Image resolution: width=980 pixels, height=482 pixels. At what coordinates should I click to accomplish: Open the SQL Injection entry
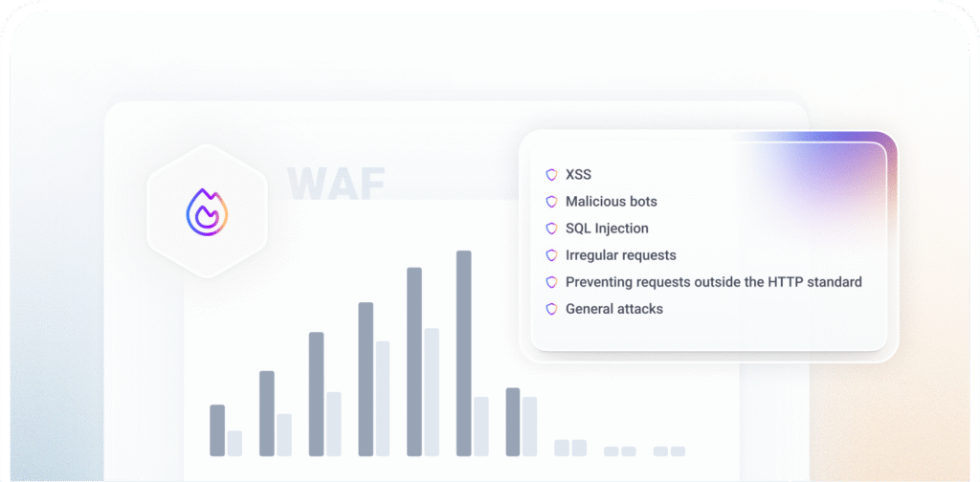[x=607, y=229]
